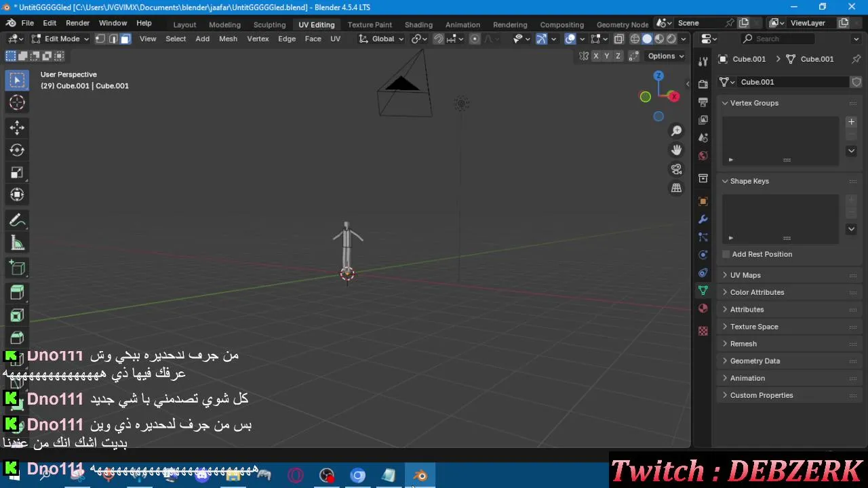868x488 pixels.
Task: Open the Modifiers properties tab
Action: (x=703, y=219)
